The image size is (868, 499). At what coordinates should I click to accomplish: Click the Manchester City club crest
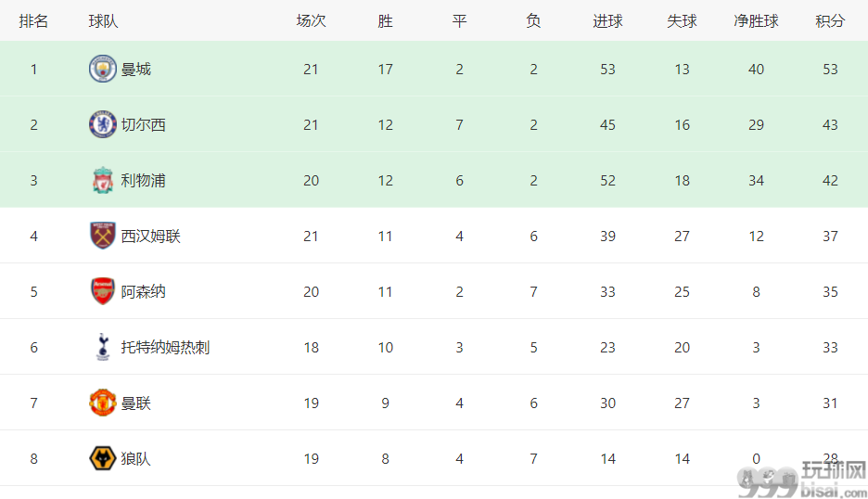(102, 70)
